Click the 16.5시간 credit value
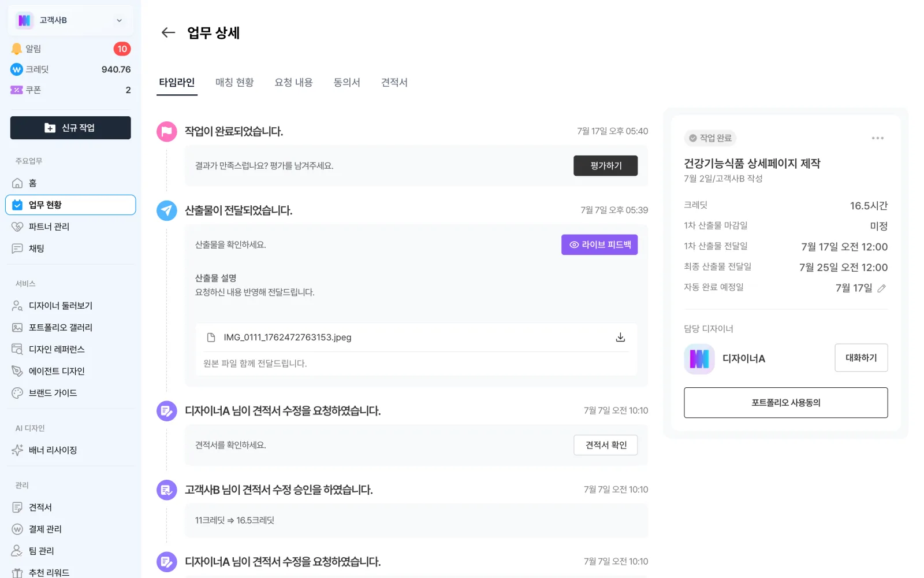 pyautogui.click(x=869, y=206)
